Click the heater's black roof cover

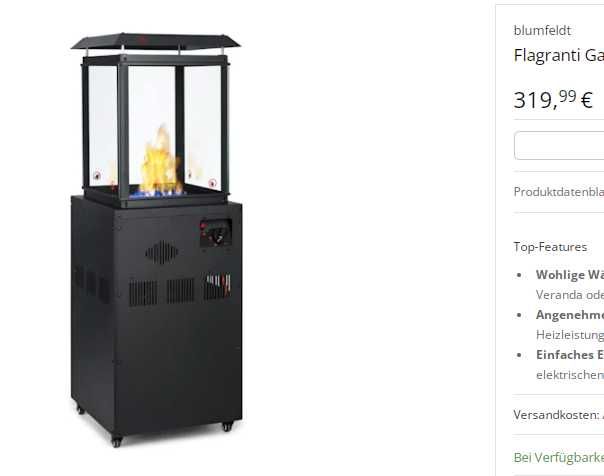pos(155,42)
